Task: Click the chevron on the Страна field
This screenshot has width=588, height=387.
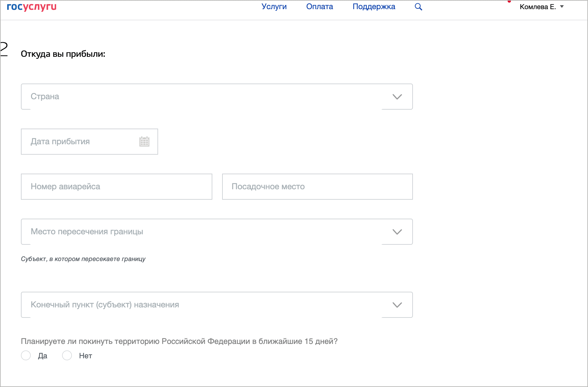Action: [397, 97]
